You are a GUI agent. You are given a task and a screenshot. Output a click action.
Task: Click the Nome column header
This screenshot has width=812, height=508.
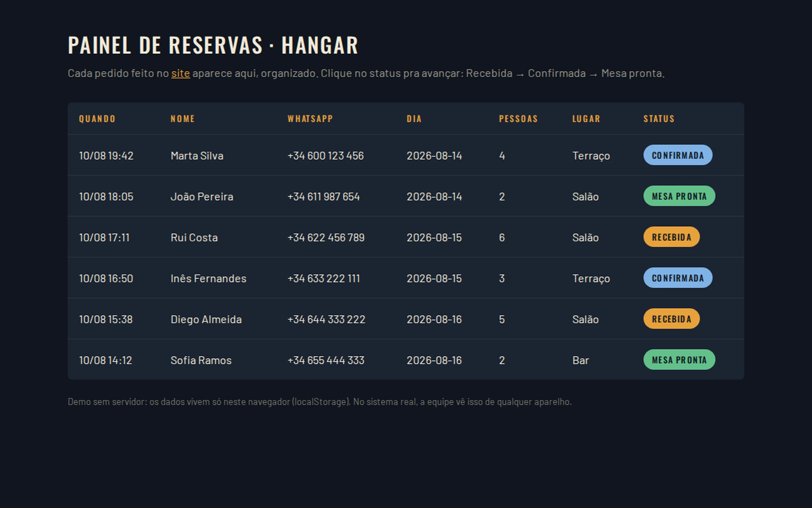pyautogui.click(x=182, y=119)
